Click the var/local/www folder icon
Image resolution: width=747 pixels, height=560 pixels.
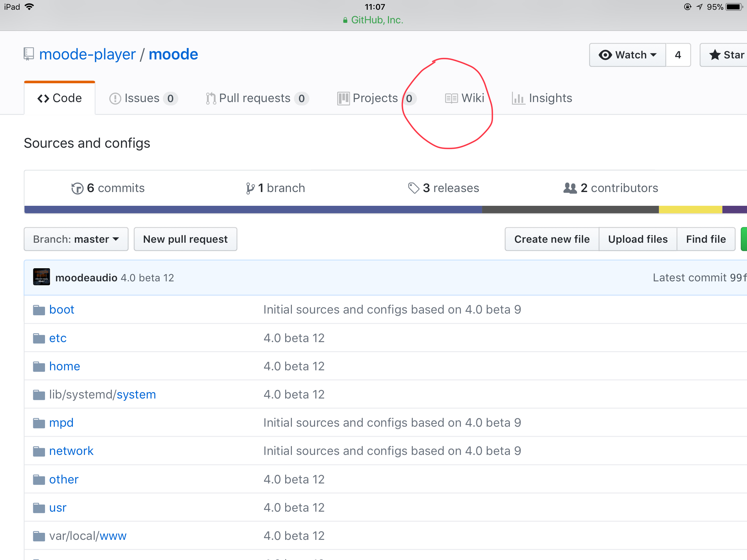point(39,537)
